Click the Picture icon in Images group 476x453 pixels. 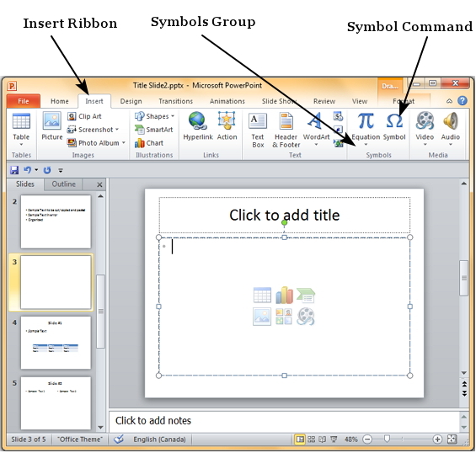pos(51,126)
